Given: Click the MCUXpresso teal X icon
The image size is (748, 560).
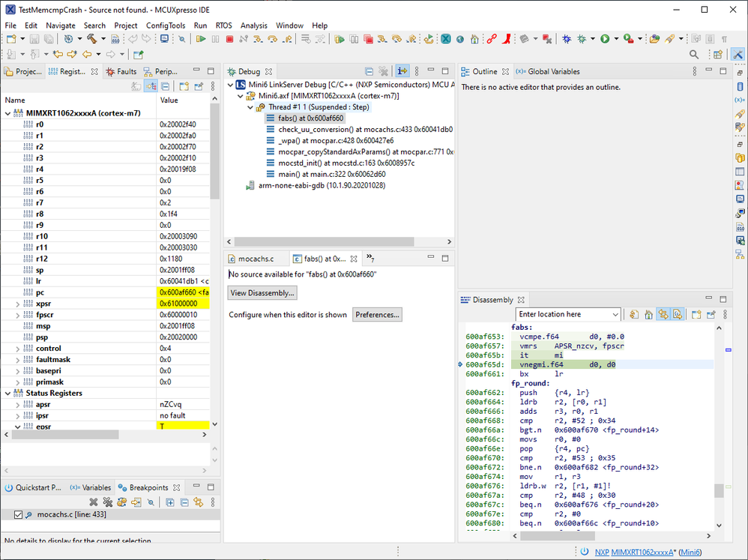Looking at the screenshot, I should tap(445, 39).
